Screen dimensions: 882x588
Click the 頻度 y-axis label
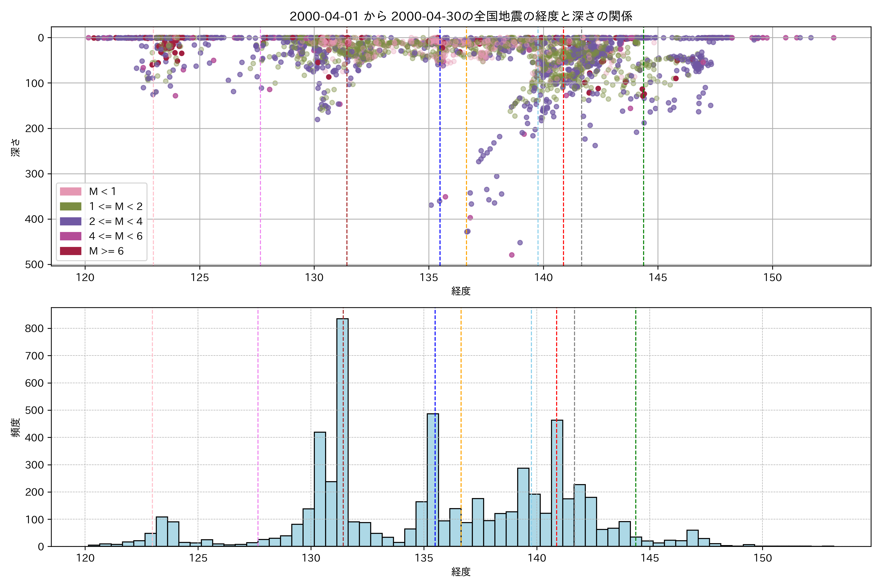(x=15, y=428)
